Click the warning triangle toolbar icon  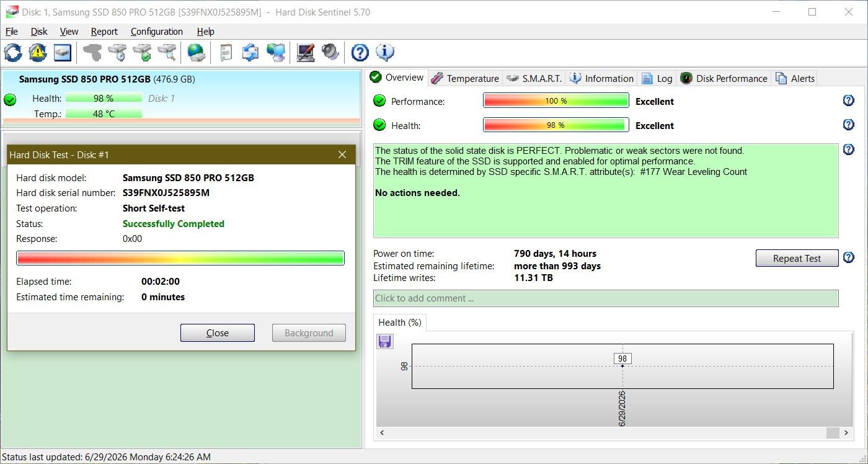click(x=38, y=53)
